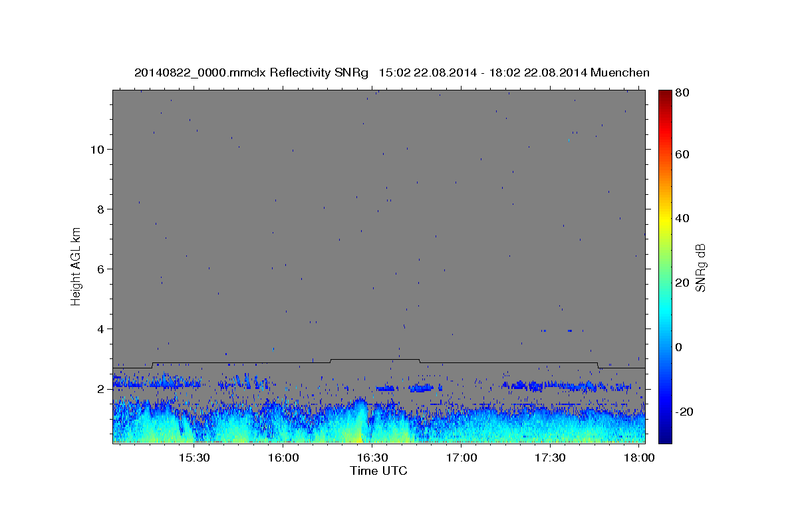Click the 'SNRg dB' colorbar label

click(700, 267)
